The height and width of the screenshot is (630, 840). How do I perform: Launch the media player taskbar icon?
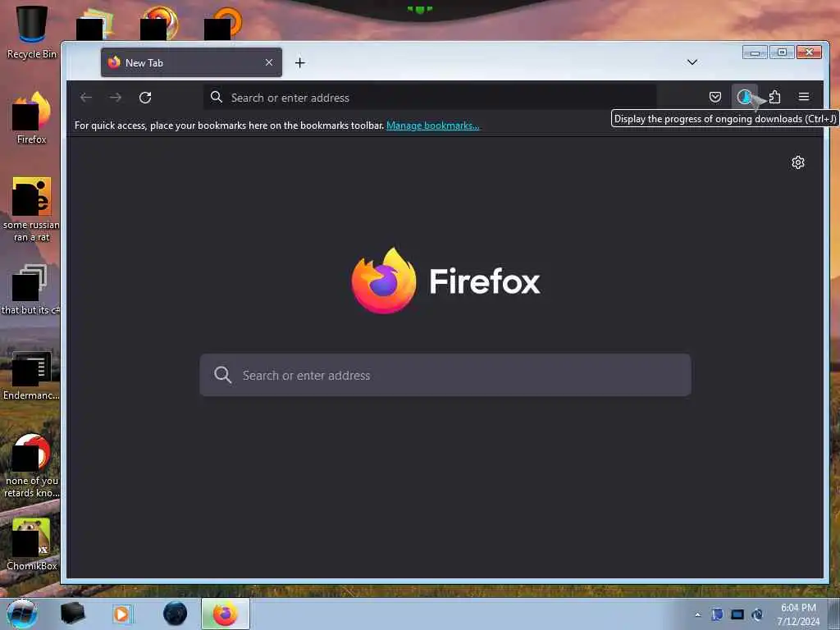coord(122,614)
